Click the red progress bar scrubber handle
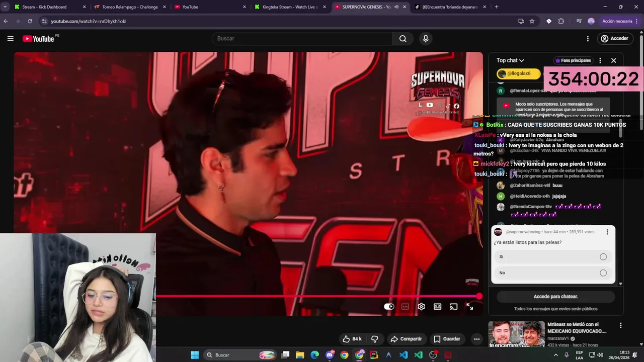Image resolution: width=644 pixels, height=362 pixels. click(479, 296)
